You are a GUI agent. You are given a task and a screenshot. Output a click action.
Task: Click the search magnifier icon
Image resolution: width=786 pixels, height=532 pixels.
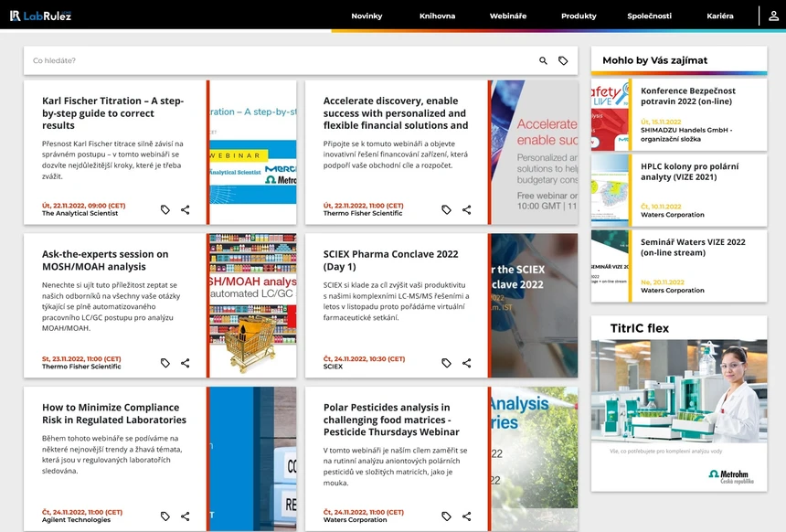point(543,60)
